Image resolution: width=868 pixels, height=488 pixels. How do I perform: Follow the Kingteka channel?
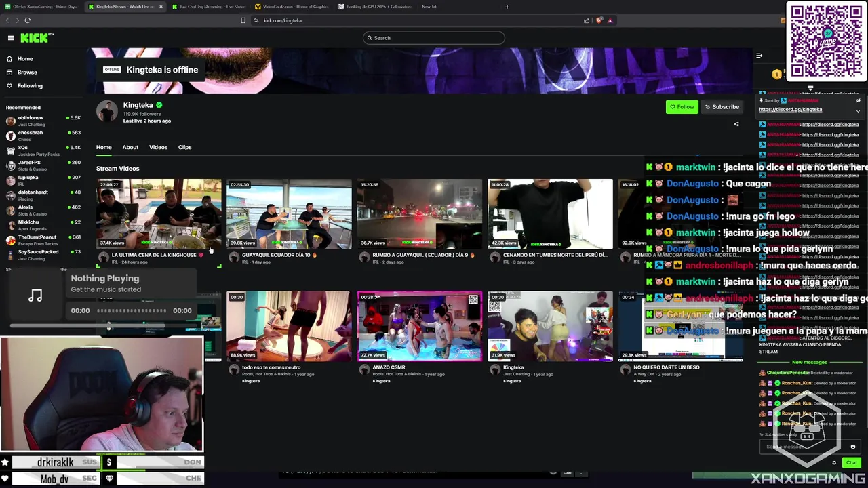point(682,107)
